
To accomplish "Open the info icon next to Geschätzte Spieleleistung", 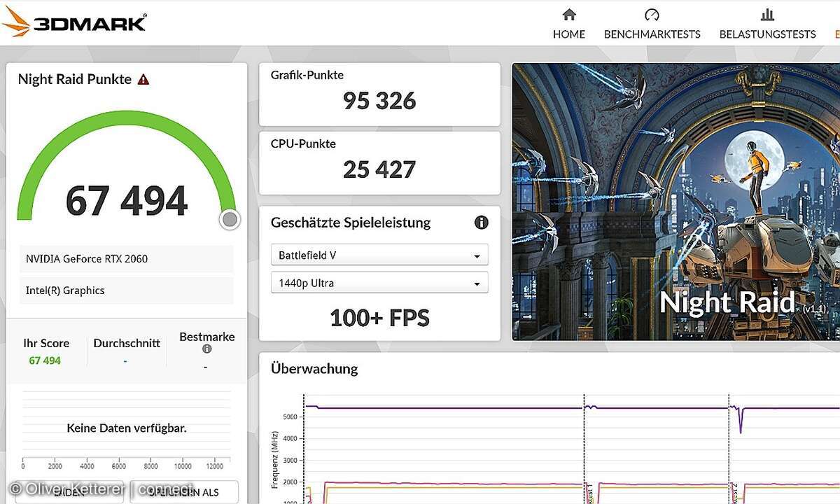I will tap(481, 222).
